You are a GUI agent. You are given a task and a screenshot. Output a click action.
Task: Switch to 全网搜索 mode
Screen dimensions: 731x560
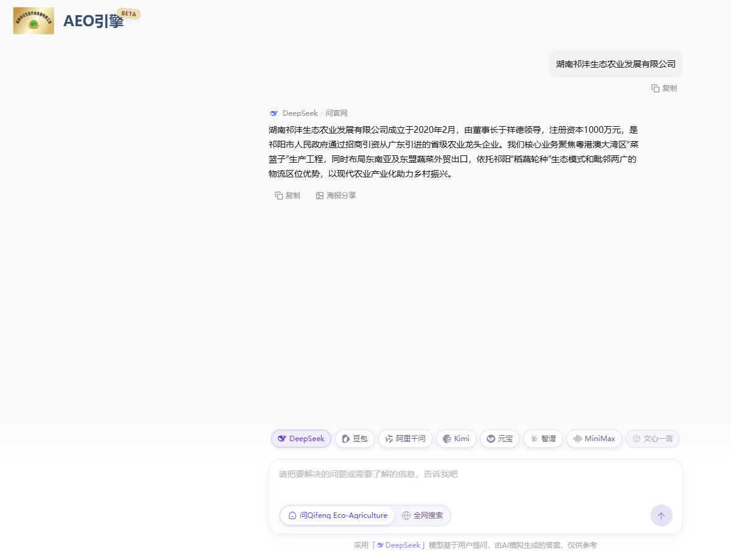pyautogui.click(x=422, y=516)
